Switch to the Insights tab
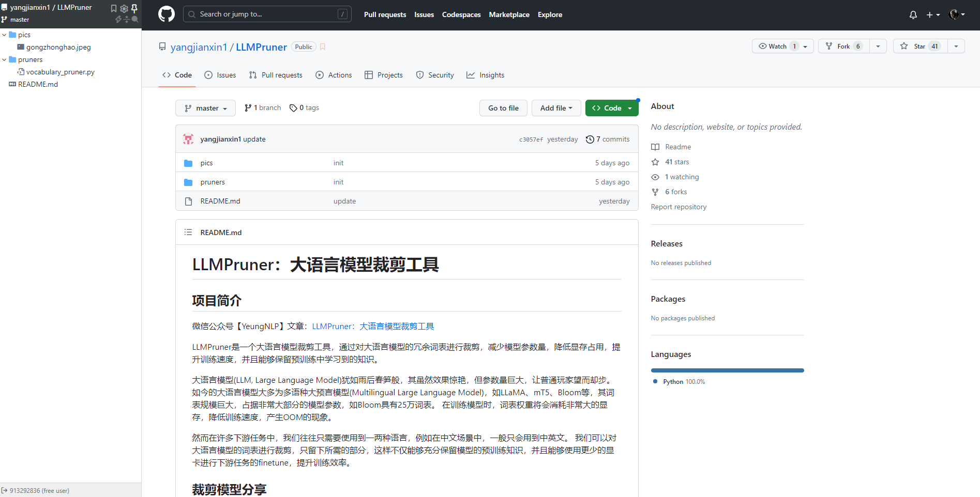This screenshot has width=980, height=497. (485, 75)
